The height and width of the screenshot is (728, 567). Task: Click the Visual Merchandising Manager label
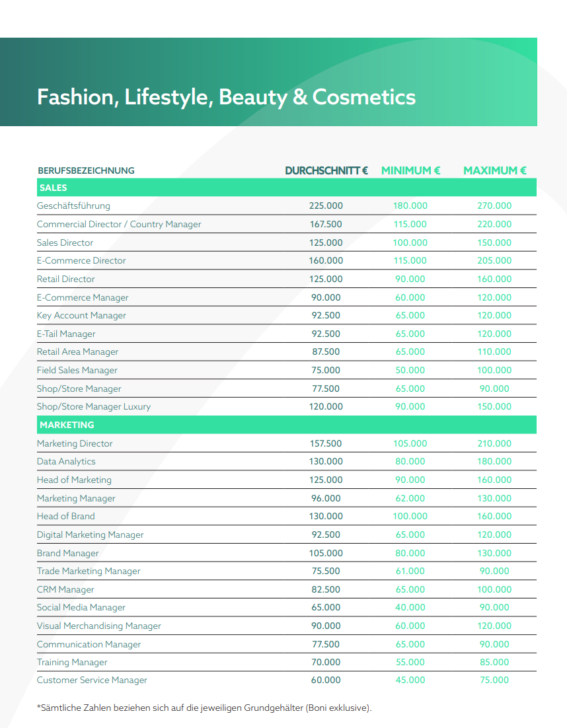tap(99, 626)
